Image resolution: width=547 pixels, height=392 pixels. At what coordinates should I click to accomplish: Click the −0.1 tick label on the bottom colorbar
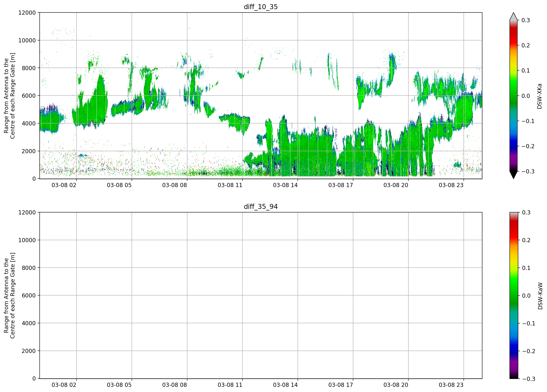tap(528, 324)
